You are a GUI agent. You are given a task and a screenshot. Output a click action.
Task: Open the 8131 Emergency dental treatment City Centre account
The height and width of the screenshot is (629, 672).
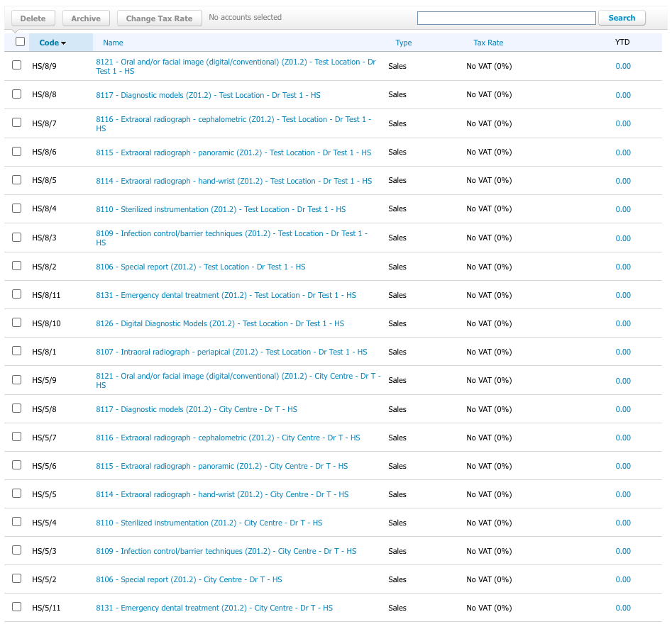point(213,608)
